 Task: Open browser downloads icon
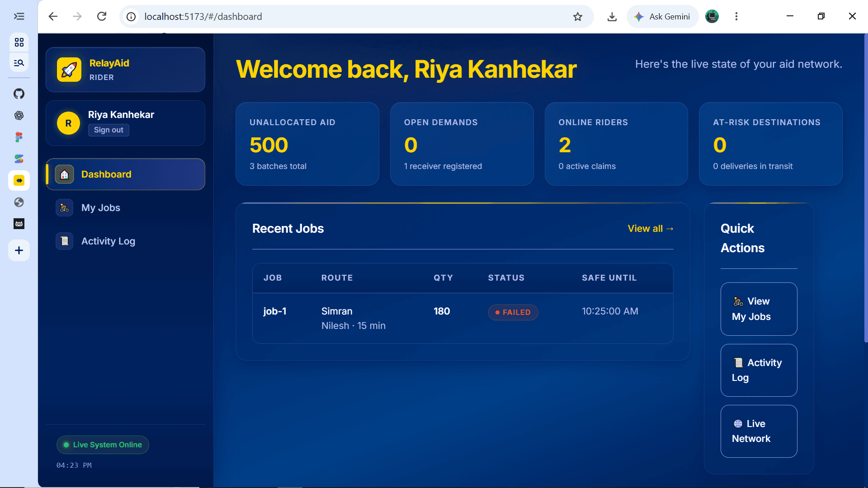click(612, 17)
